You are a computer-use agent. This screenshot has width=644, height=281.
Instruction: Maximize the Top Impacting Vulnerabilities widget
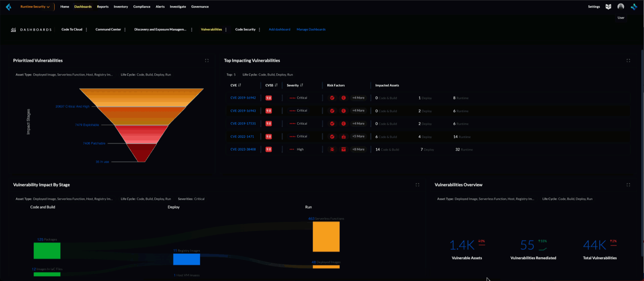point(628,61)
